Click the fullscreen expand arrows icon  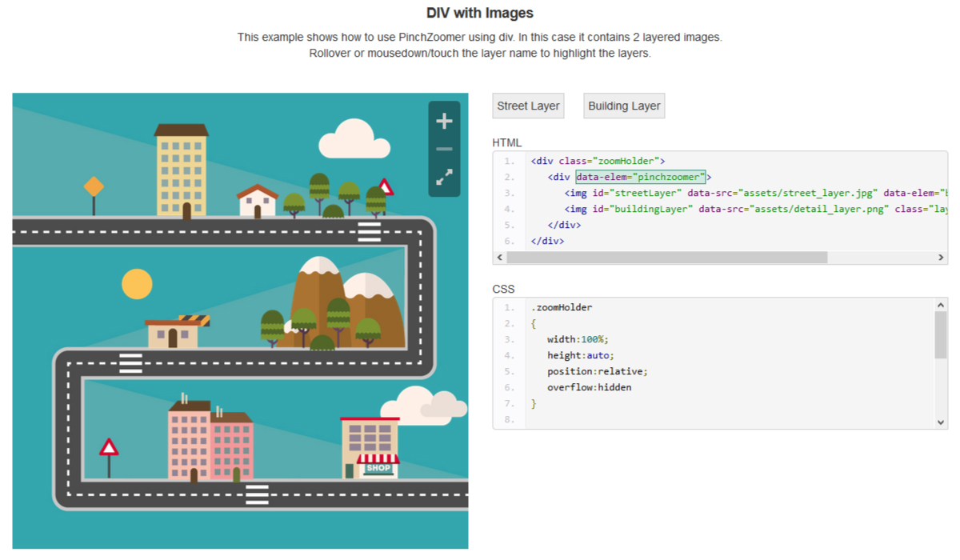[444, 178]
